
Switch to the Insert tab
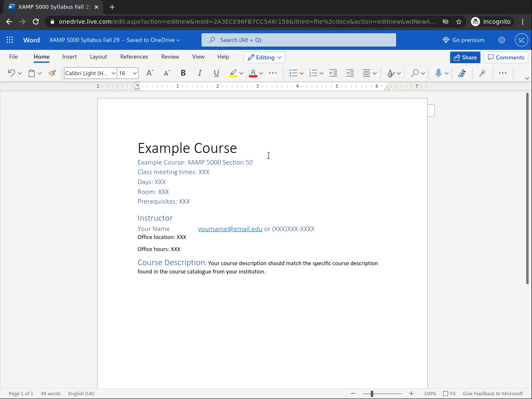pyautogui.click(x=69, y=57)
